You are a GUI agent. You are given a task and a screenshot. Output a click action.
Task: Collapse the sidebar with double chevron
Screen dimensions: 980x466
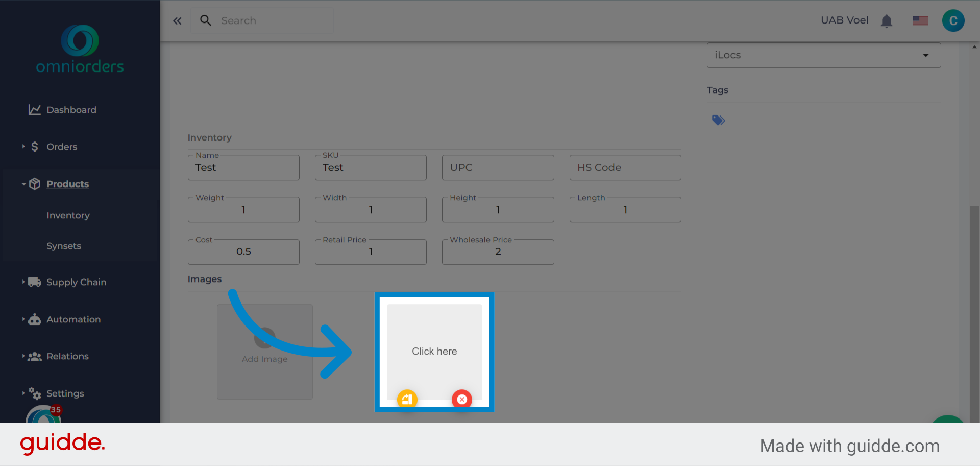pos(177,20)
